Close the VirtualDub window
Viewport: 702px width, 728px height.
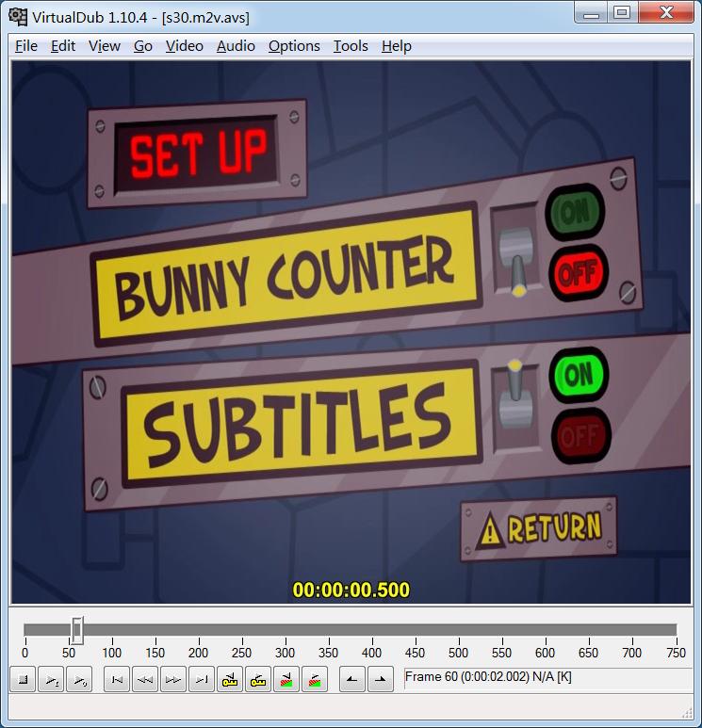(666, 13)
